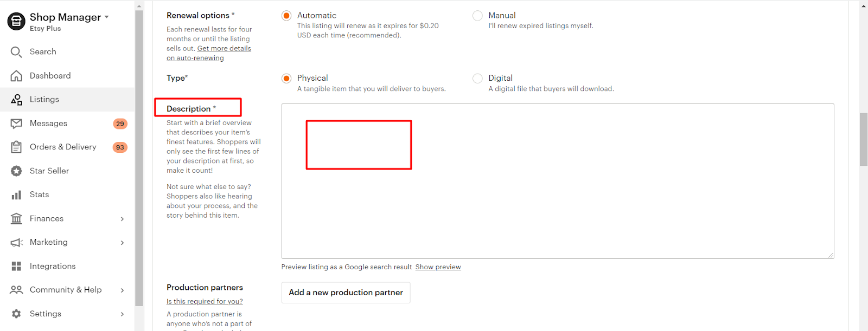Click the Listings shapes icon
Image resolution: width=868 pixels, height=331 pixels.
coord(16,100)
